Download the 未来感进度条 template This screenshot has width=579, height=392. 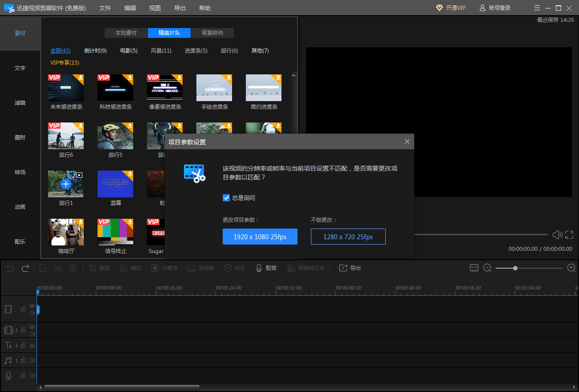click(x=81, y=78)
